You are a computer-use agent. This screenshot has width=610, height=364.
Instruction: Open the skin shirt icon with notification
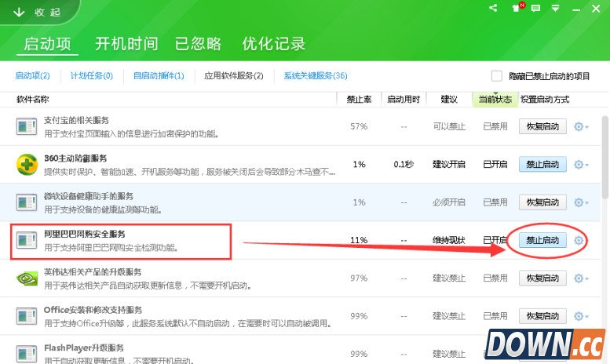(518, 7)
